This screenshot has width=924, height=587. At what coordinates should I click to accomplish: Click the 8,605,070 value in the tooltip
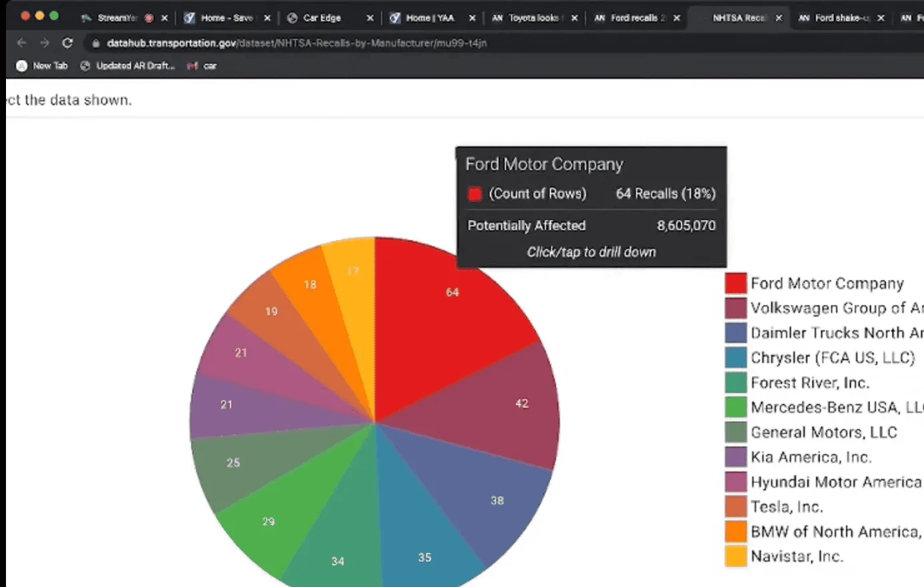[686, 225]
